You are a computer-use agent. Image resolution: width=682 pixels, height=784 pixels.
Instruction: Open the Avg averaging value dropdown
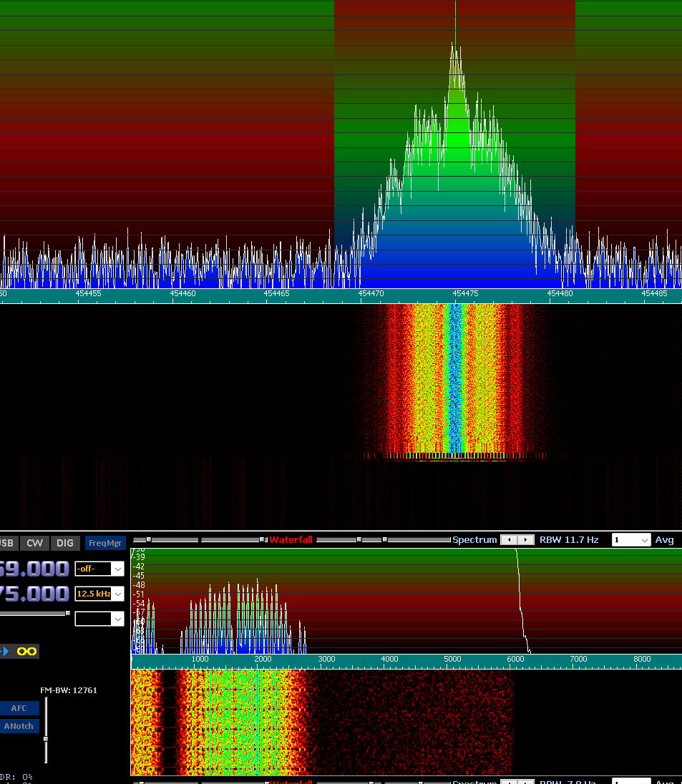coord(631,540)
